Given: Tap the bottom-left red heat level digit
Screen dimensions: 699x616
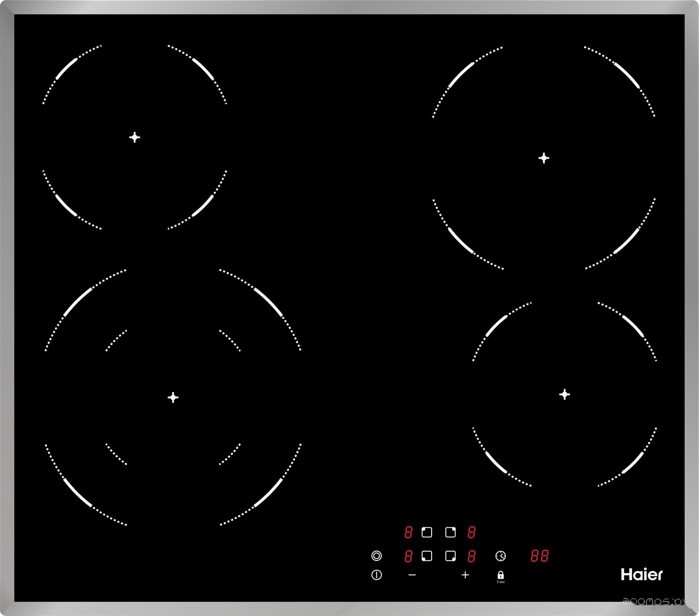Looking at the screenshot, I should click(x=408, y=556).
